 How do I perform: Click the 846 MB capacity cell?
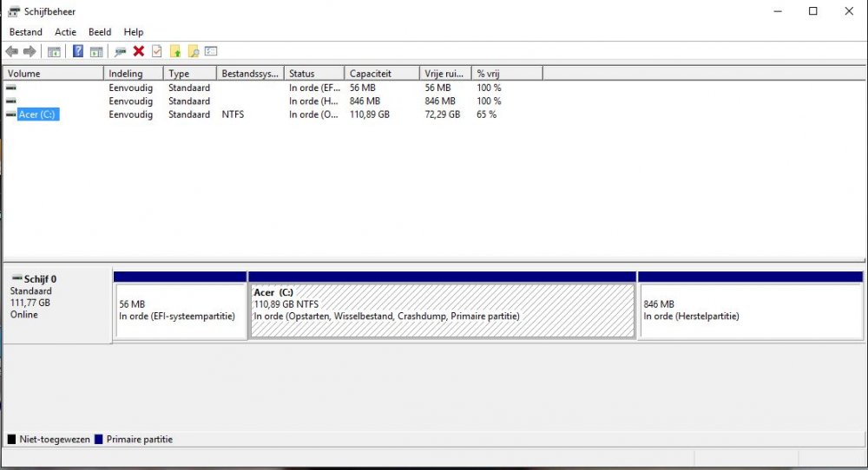coord(365,101)
